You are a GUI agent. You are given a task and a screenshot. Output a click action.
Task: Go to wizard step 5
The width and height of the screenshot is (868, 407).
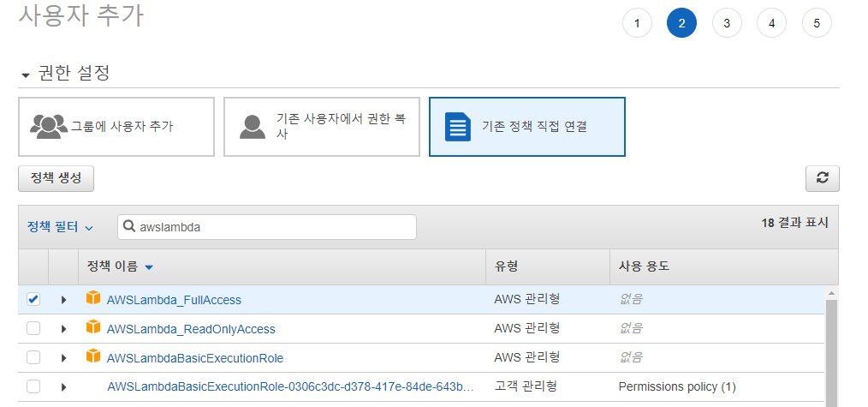(817, 23)
